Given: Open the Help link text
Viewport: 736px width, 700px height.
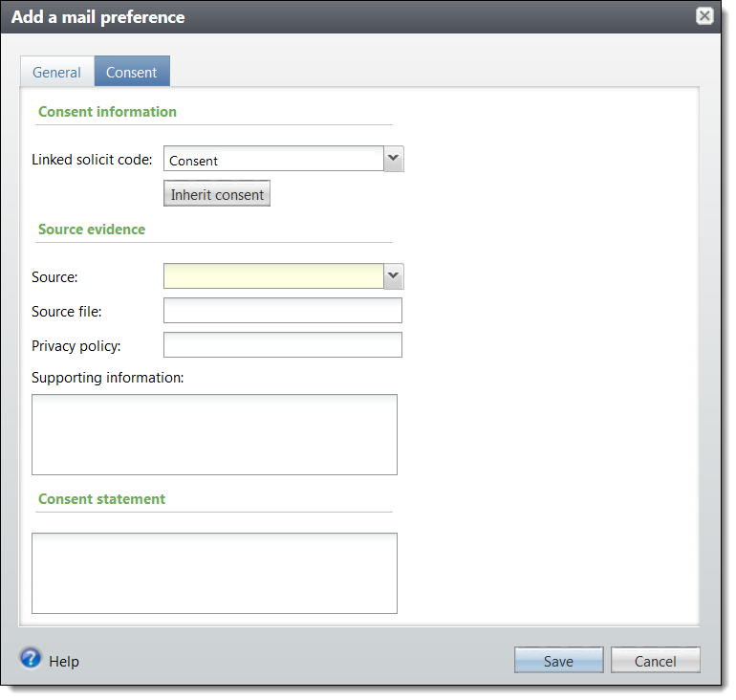Looking at the screenshot, I should coord(64,662).
